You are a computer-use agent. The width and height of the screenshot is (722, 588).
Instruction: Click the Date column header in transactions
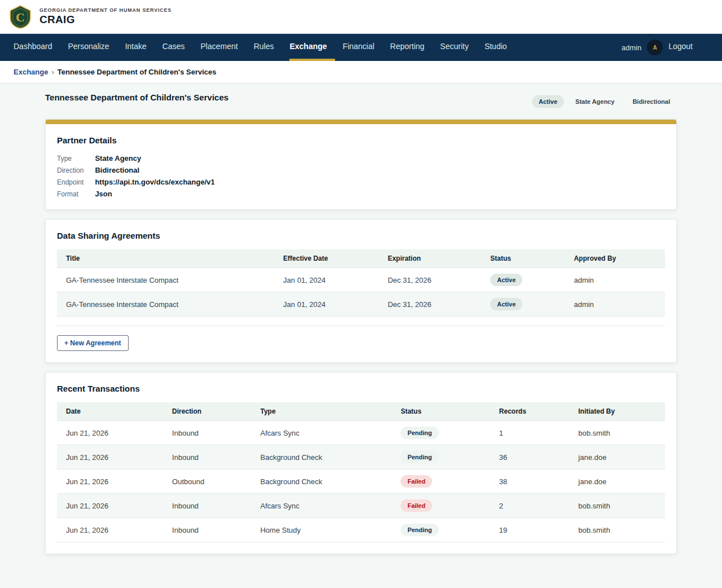click(73, 411)
